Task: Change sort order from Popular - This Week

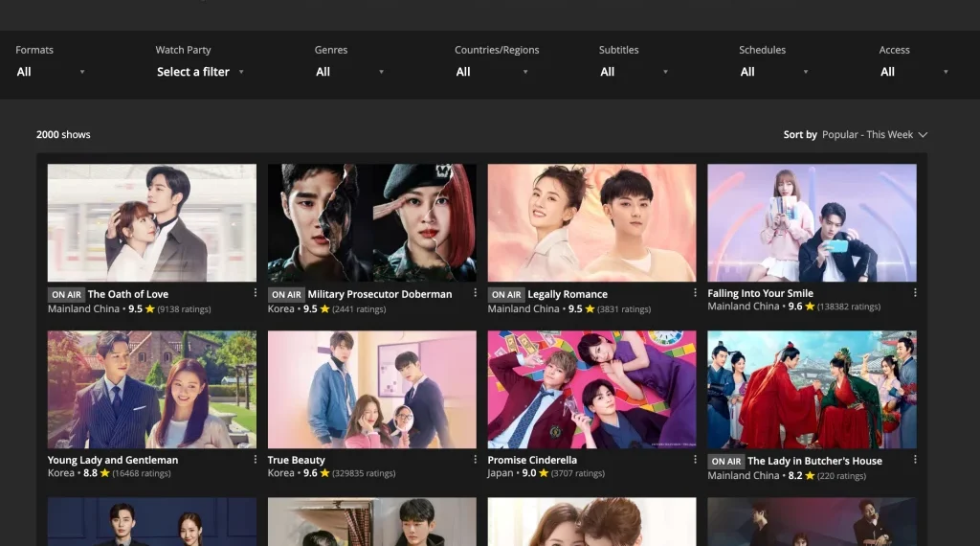Action: [875, 134]
